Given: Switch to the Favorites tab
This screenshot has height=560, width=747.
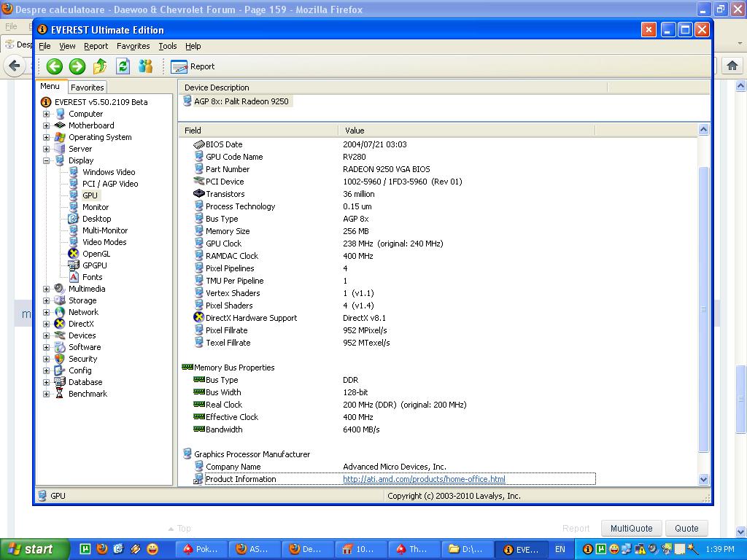Looking at the screenshot, I should 88,87.
